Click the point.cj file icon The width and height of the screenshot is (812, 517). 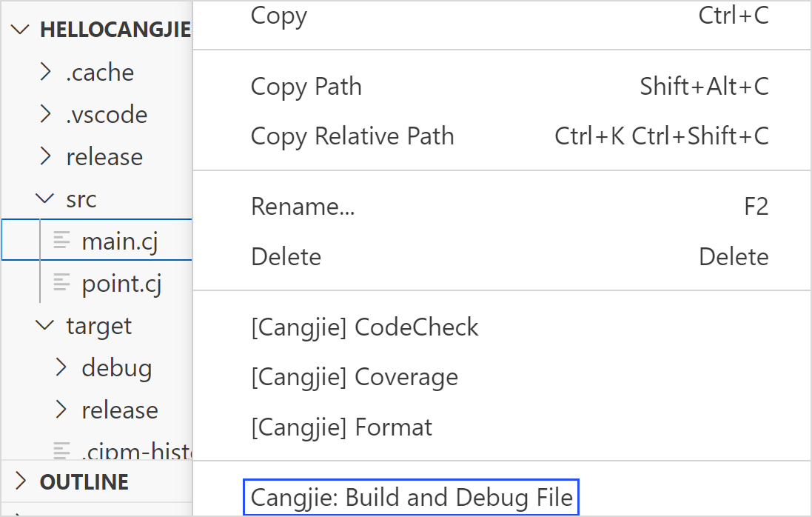62,283
